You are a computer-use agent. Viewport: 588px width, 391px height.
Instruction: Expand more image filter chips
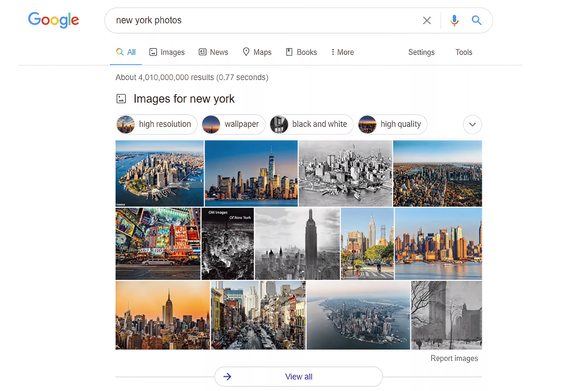[472, 124]
